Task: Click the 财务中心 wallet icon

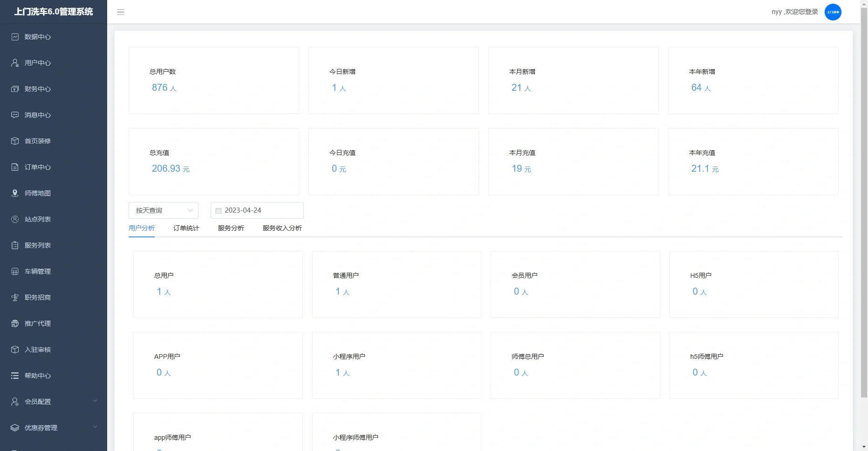Action: [x=15, y=89]
